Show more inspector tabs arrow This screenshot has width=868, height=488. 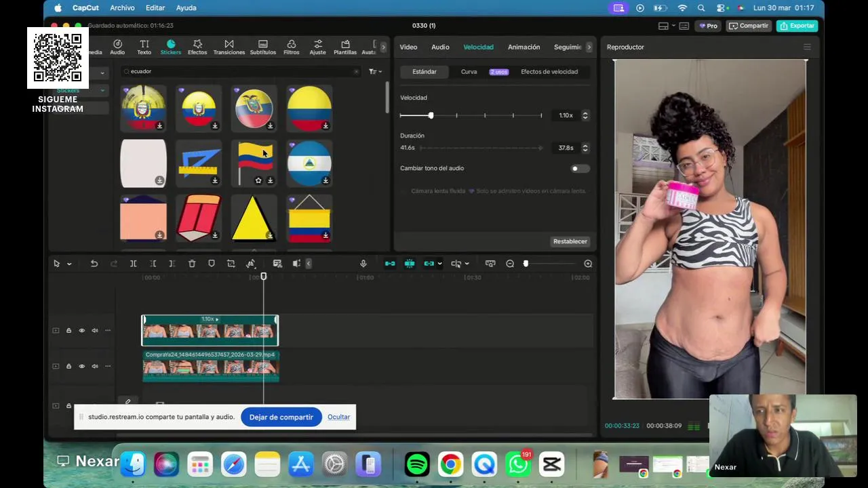coord(589,47)
